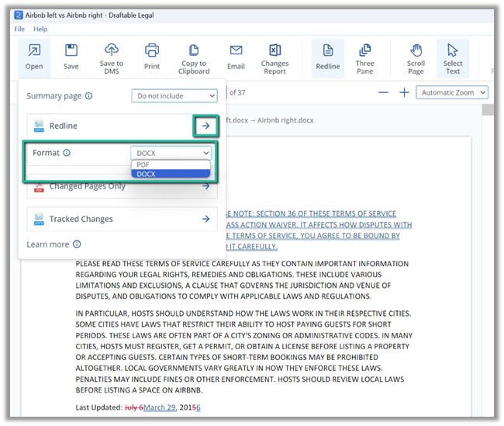The height and width of the screenshot is (426, 504).
Task: Click the 'of 37' page count text
Action: pos(237,92)
